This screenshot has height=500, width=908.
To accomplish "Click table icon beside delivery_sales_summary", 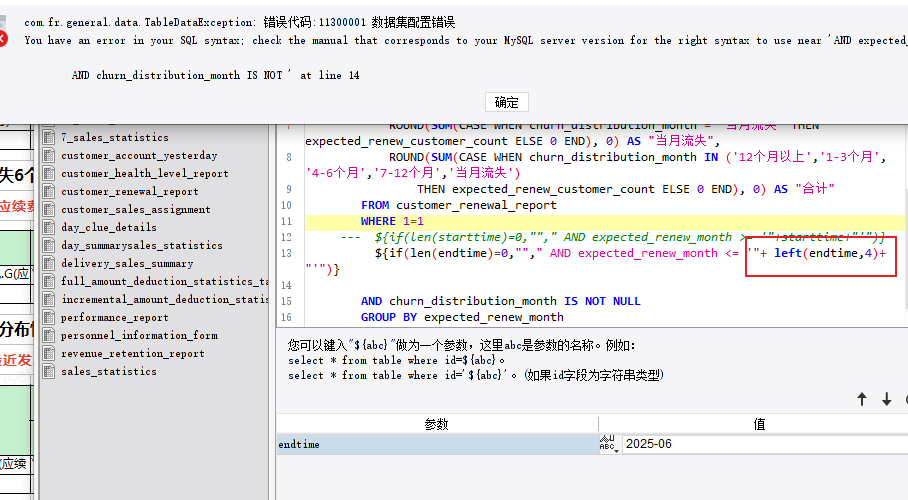I will (x=49, y=263).
